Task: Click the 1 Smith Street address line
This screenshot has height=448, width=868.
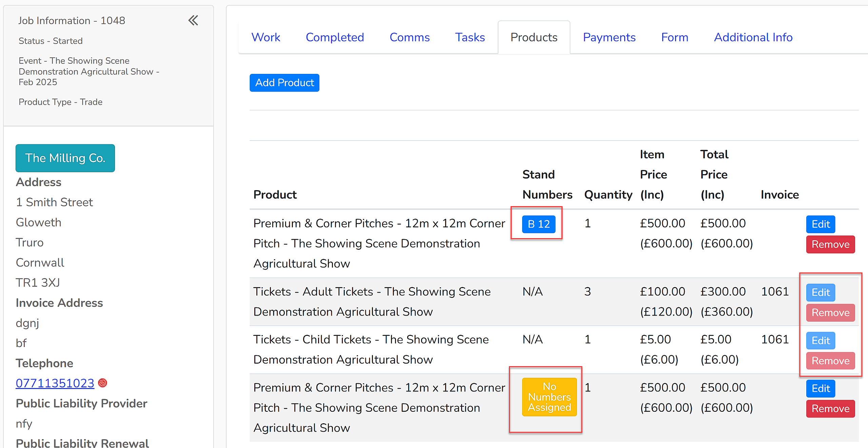Action: click(x=54, y=202)
